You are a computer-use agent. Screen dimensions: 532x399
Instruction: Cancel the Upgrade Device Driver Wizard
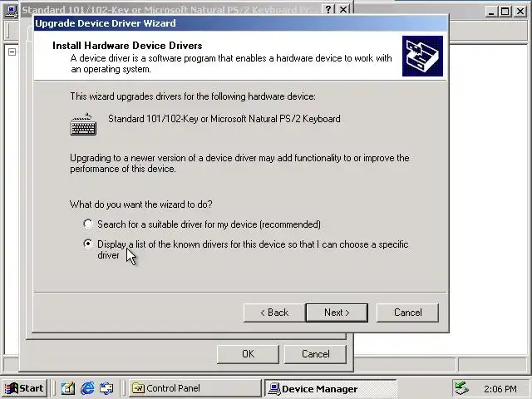[407, 313]
